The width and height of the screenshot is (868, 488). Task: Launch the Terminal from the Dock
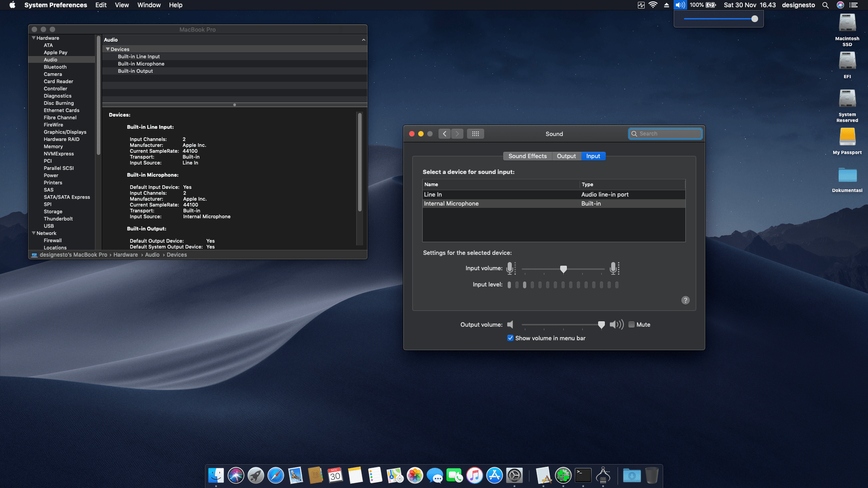pyautogui.click(x=582, y=475)
